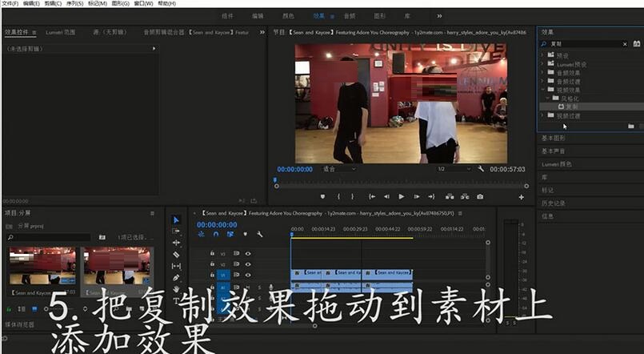This screenshot has height=354, width=644.
Task: Toggle V1 track visibility eye icon
Action: point(248,275)
